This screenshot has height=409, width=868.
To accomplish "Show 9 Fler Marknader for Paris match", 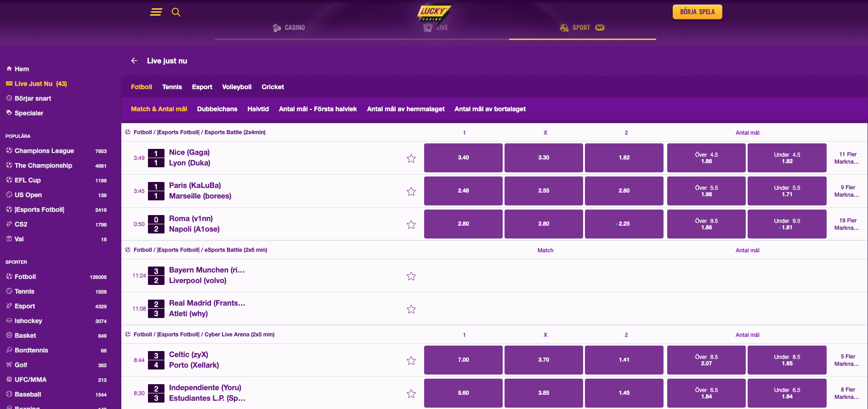I will click(847, 191).
